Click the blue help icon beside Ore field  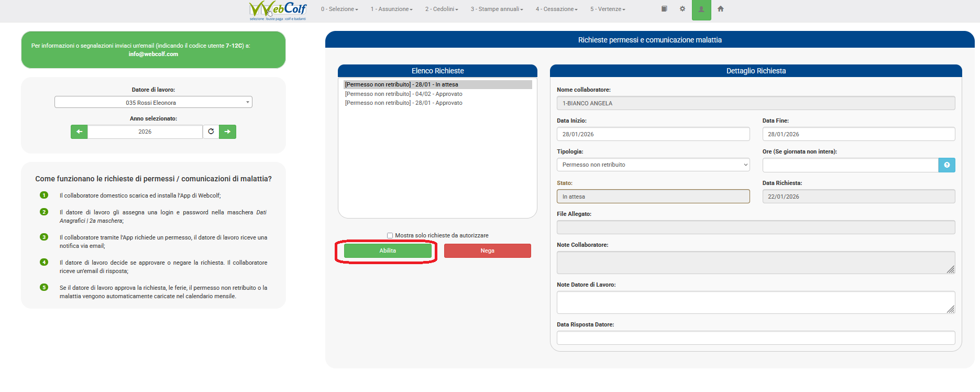(x=946, y=165)
